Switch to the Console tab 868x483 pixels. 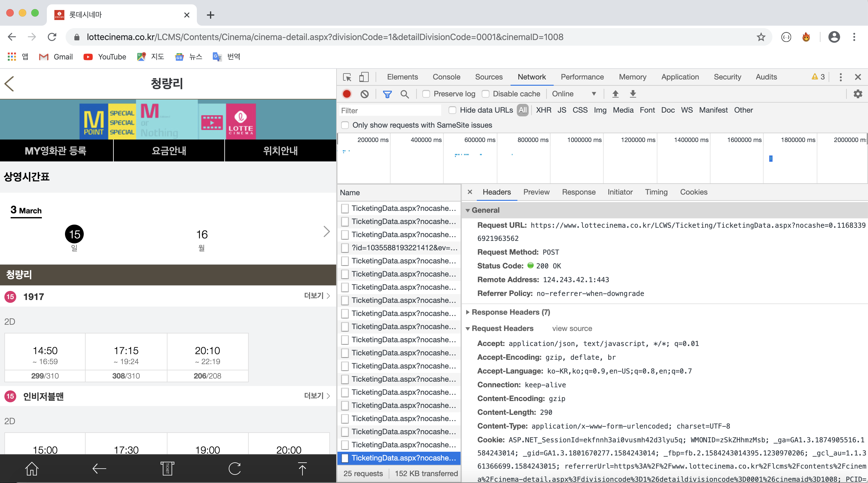(446, 77)
